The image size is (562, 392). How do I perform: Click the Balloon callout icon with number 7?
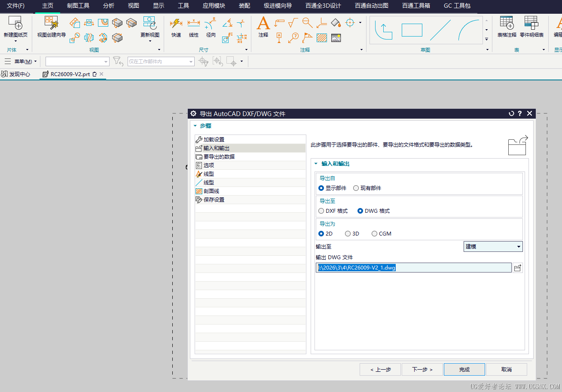click(x=293, y=38)
